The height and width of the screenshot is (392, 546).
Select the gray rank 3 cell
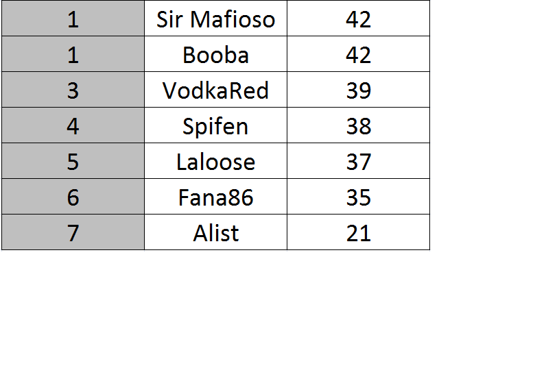[73, 90]
